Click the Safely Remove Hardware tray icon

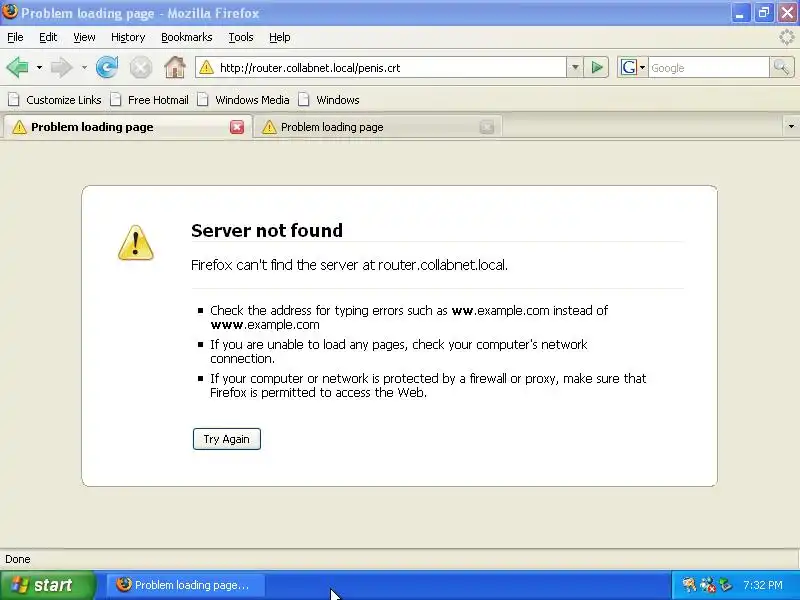tap(725, 585)
